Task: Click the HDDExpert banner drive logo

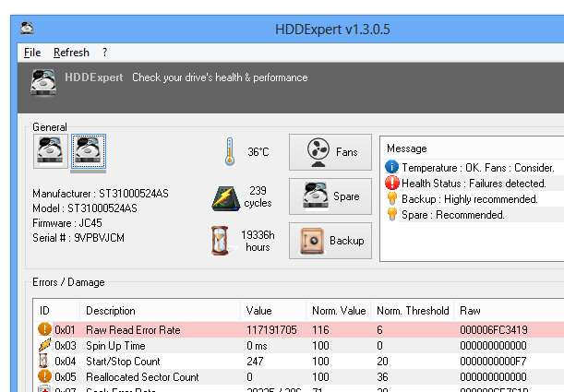Action: [43, 82]
